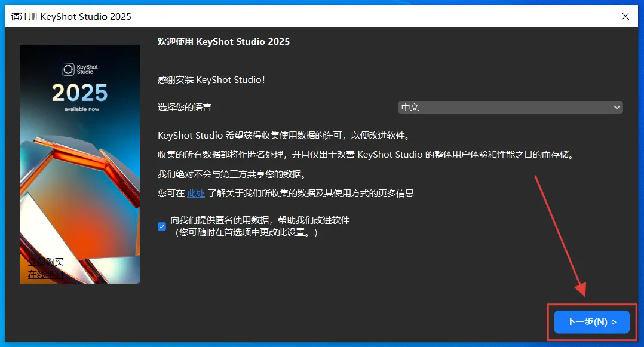Click the 感谢安装 KeyShot Studio! text
The image size is (644, 347).
coord(211,79)
